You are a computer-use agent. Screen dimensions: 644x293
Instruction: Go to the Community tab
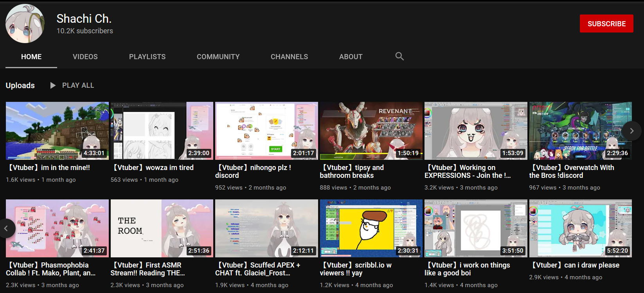click(x=218, y=57)
